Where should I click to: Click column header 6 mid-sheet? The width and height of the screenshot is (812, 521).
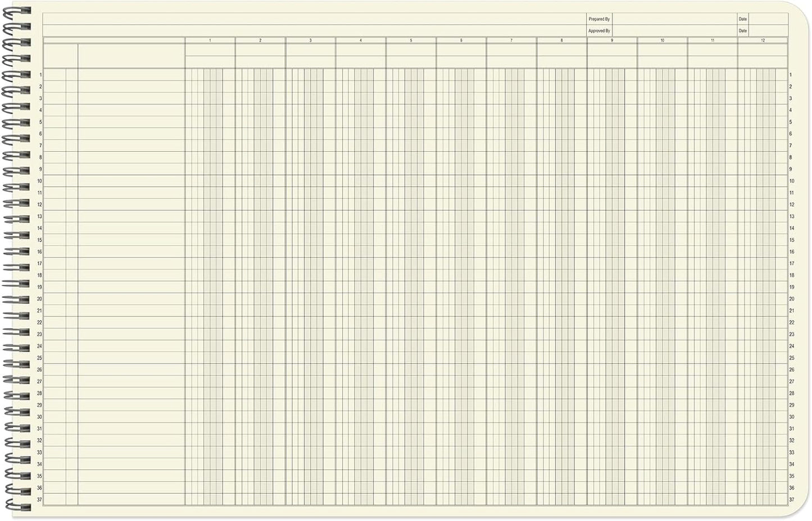tap(461, 40)
